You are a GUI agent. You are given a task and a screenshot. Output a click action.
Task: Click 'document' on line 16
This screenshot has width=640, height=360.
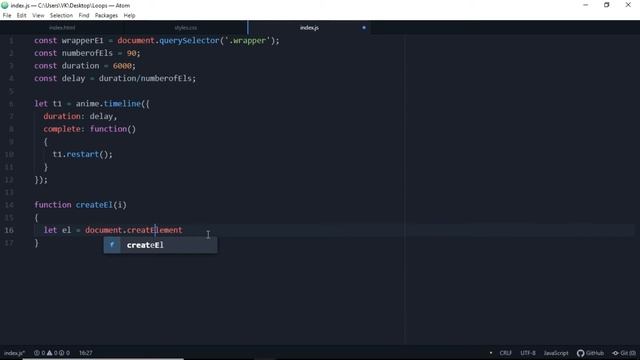[x=103, y=230]
